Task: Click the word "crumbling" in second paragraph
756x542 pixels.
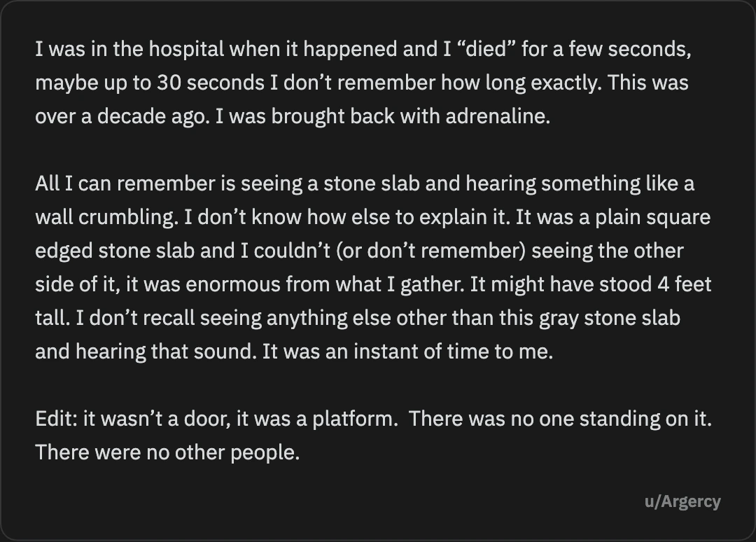Action: (125, 218)
